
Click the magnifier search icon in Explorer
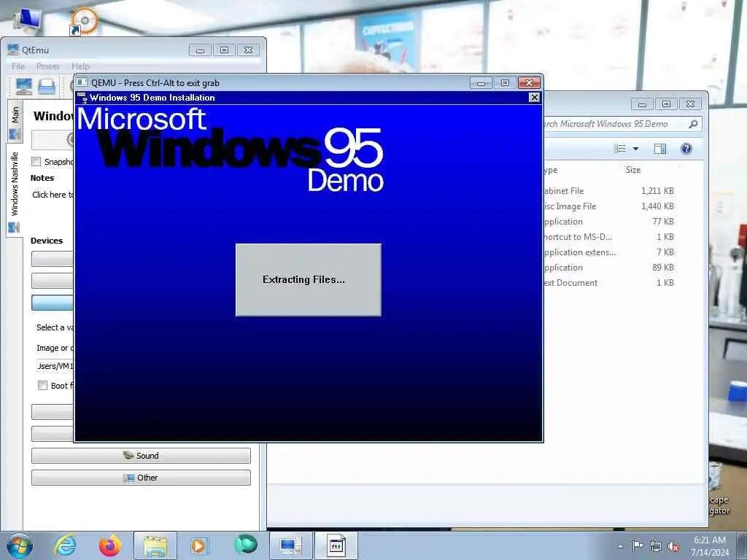(x=693, y=124)
